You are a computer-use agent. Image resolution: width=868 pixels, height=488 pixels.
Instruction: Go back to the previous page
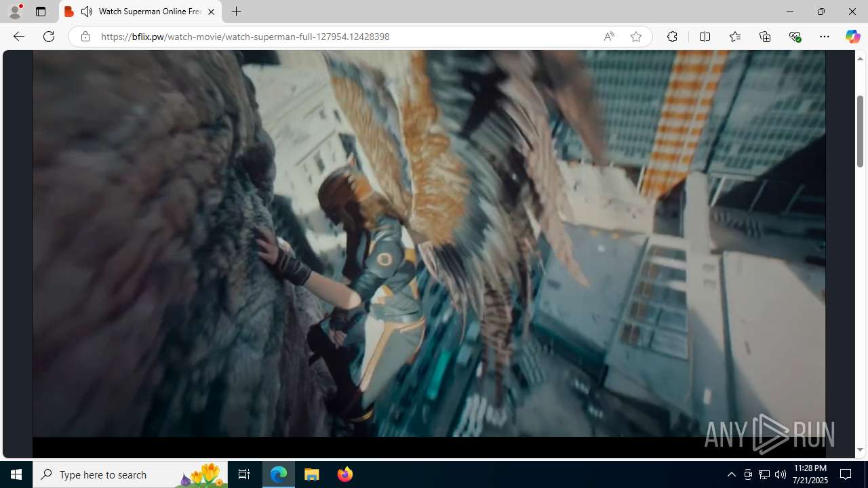coord(19,37)
